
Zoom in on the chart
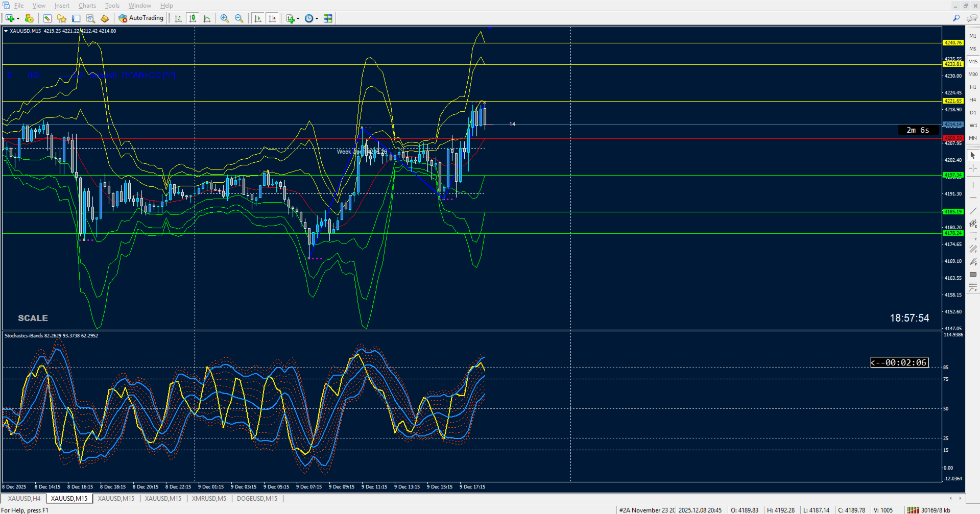click(x=224, y=18)
